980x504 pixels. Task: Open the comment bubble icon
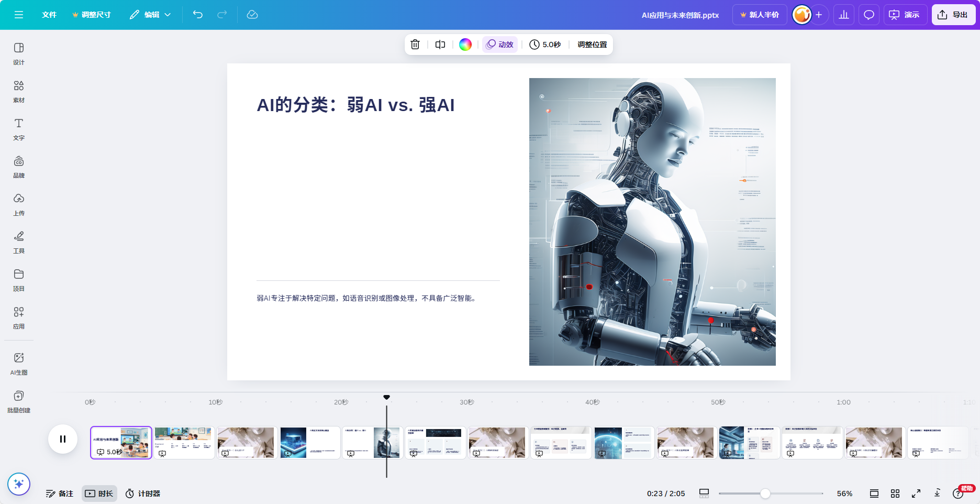868,14
